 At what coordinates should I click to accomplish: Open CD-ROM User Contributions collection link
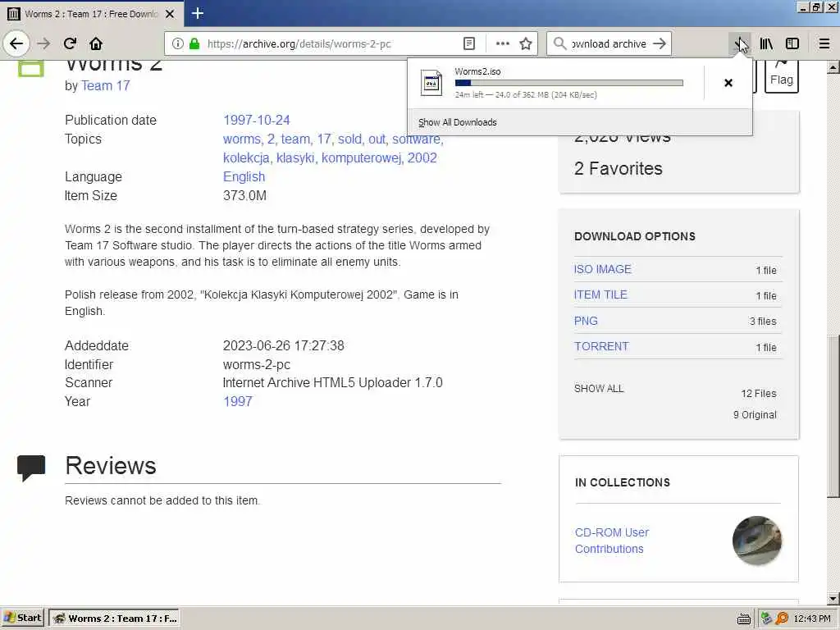coord(612,541)
